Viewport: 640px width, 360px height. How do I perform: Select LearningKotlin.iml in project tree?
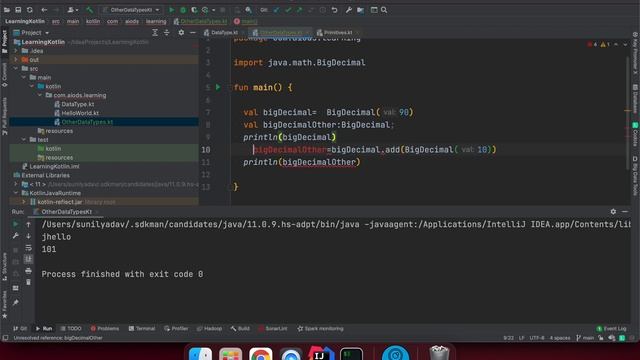coord(54,166)
